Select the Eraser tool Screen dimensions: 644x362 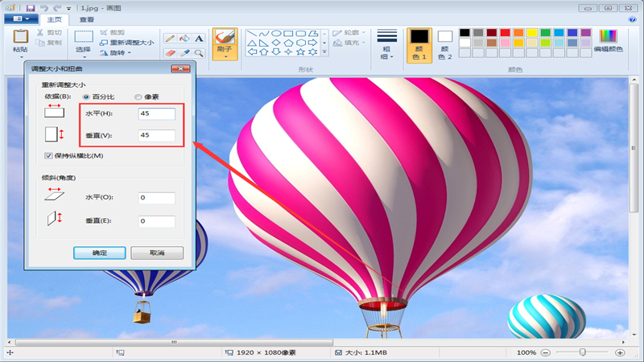[x=170, y=53]
